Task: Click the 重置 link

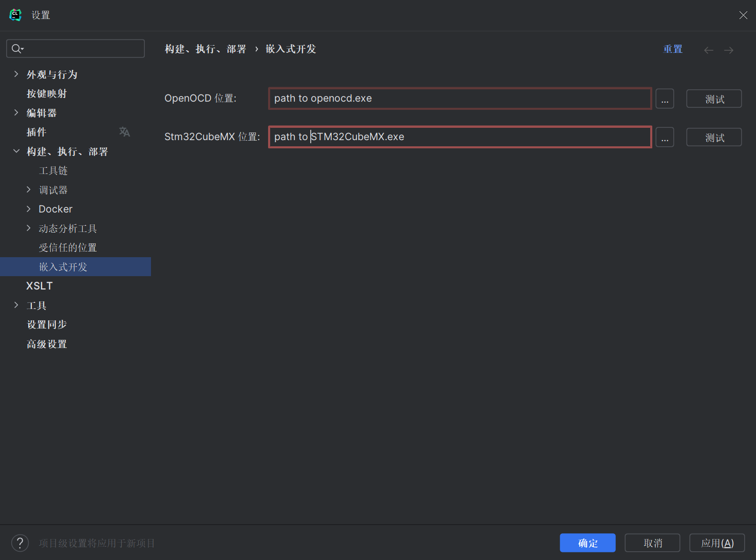Action: click(x=673, y=49)
